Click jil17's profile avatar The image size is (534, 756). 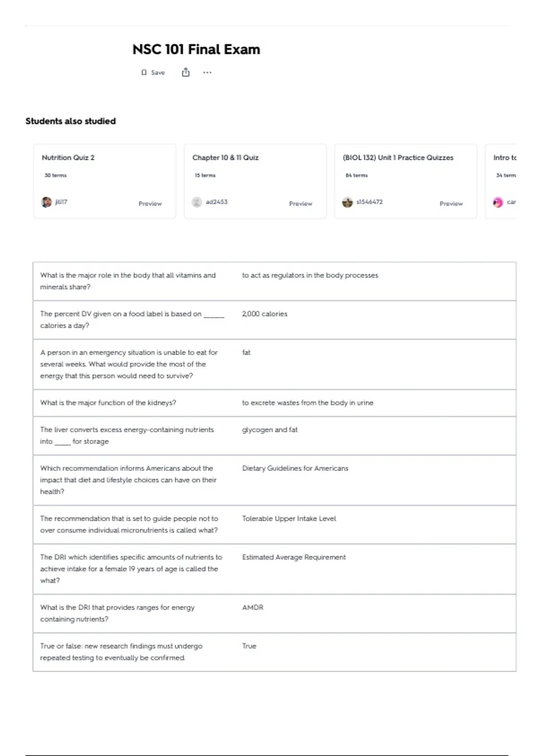pyautogui.click(x=47, y=202)
